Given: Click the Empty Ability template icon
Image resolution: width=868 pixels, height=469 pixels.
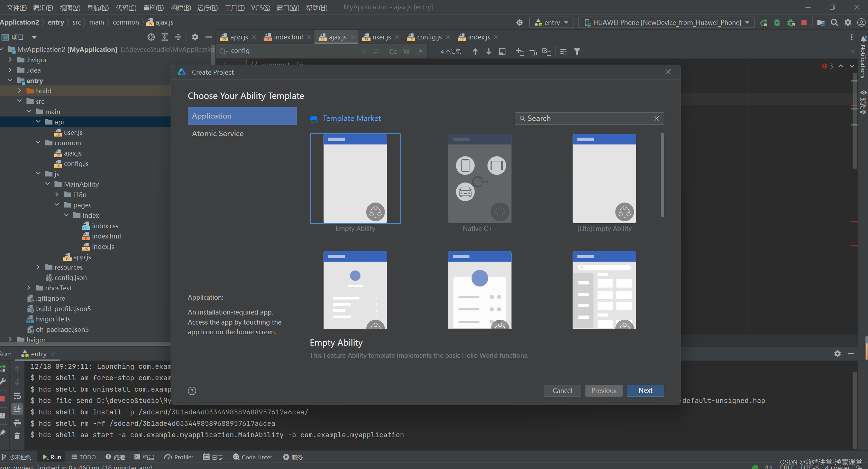Looking at the screenshot, I should point(355,178).
